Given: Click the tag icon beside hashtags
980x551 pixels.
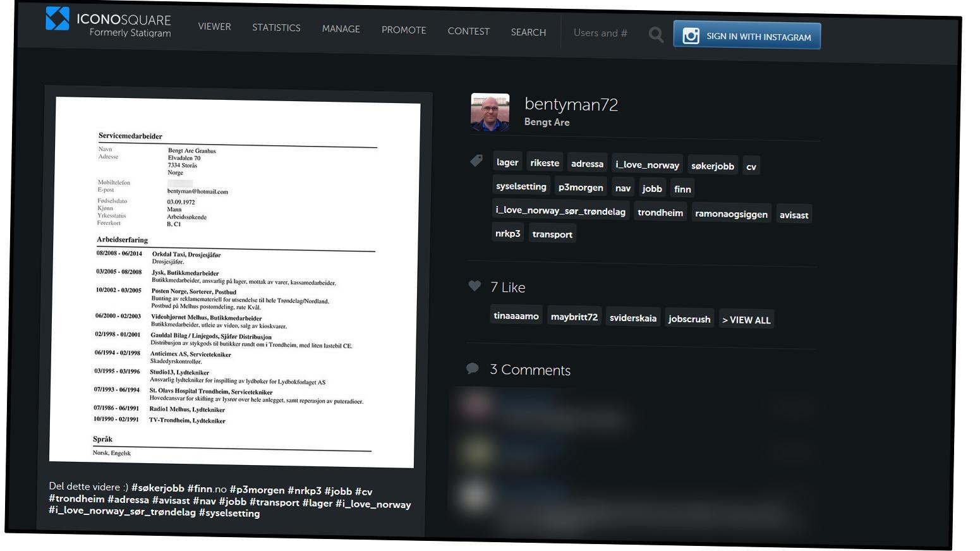Looking at the screenshot, I should 476,161.
